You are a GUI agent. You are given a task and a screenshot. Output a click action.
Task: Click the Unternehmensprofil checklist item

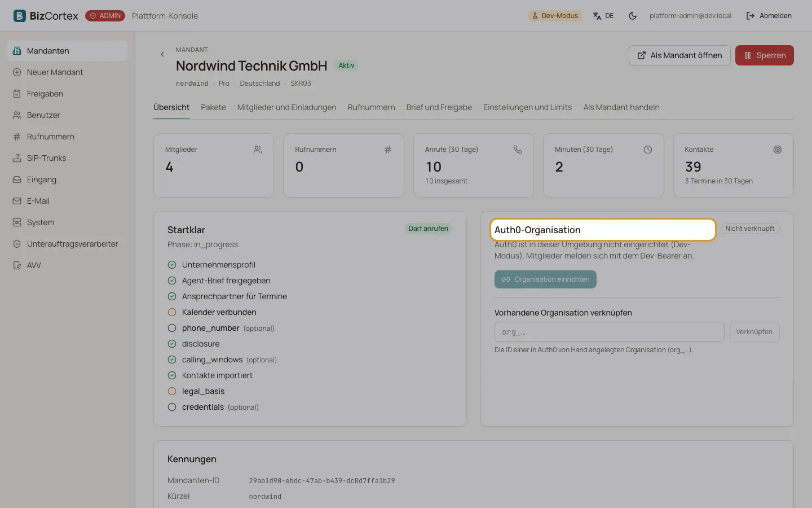(218, 265)
